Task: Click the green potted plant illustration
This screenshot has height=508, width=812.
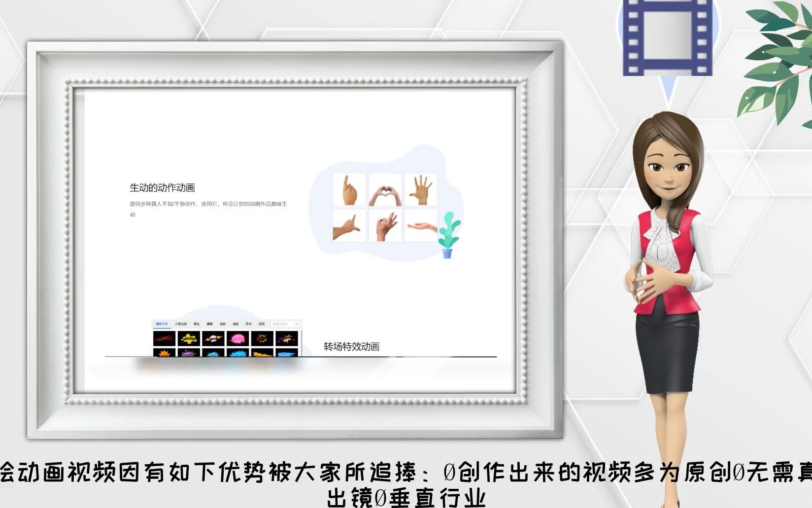Action: click(x=448, y=235)
